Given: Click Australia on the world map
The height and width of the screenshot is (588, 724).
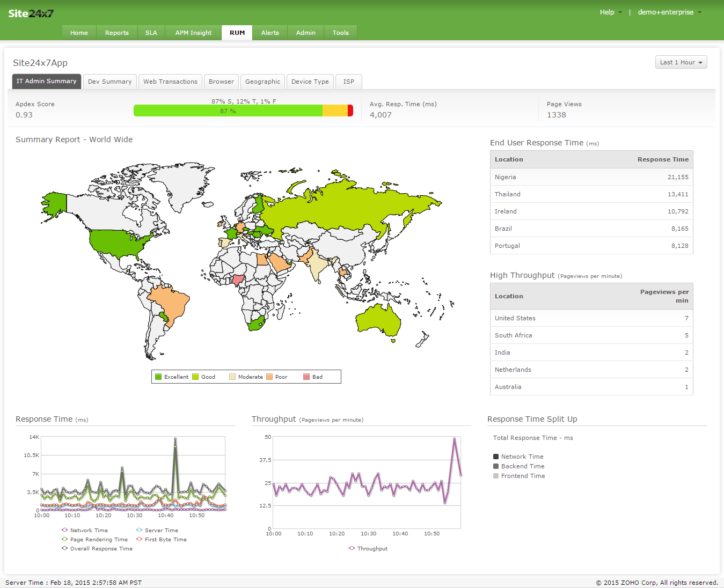Looking at the screenshot, I should (x=379, y=320).
